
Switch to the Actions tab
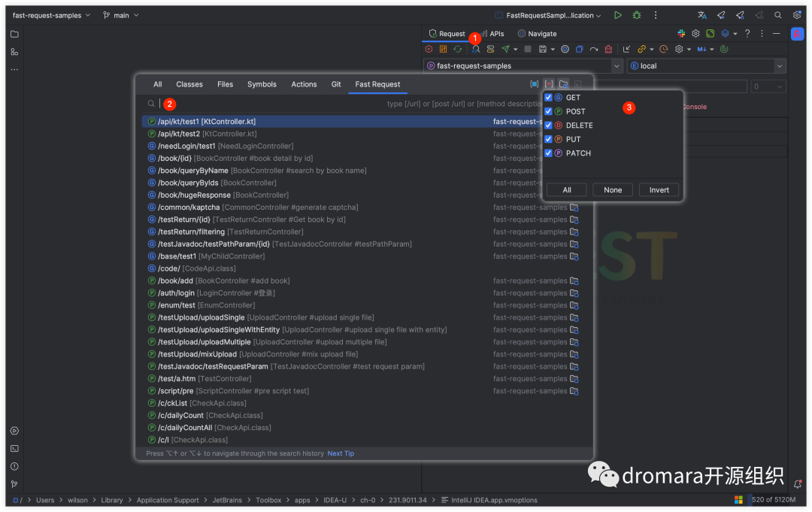[x=304, y=84]
